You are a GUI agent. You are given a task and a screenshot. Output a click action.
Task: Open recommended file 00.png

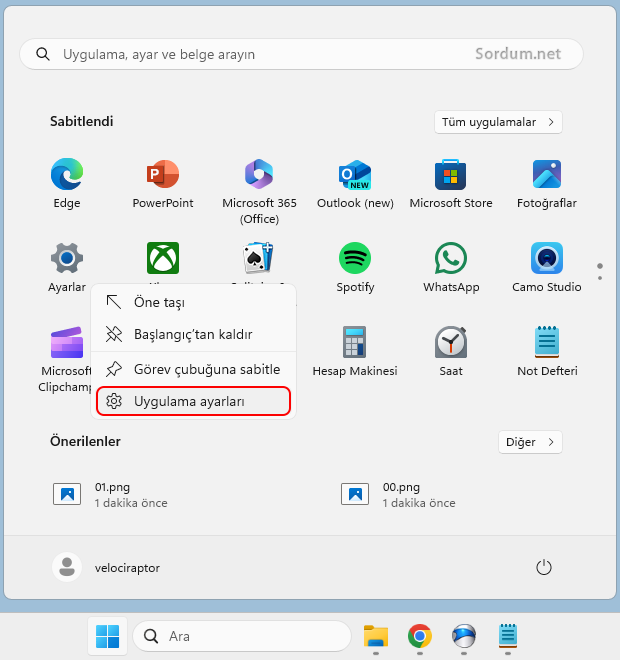click(398, 494)
